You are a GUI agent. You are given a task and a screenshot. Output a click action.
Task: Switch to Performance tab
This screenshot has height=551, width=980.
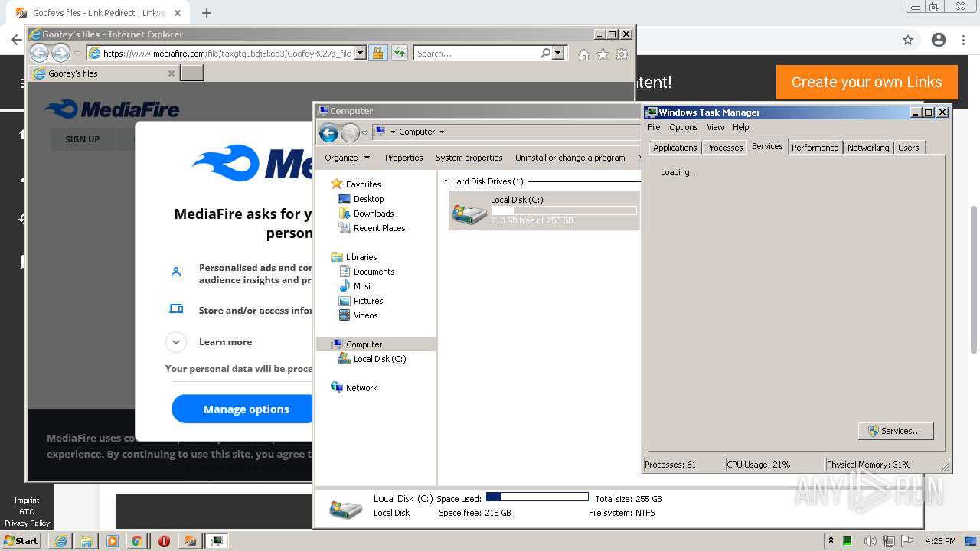click(815, 148)
